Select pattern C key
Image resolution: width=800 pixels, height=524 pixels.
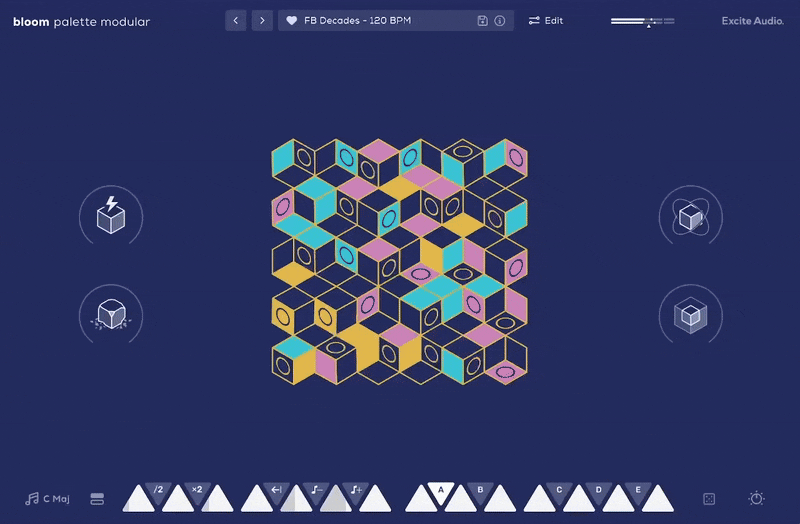(559, 490)
